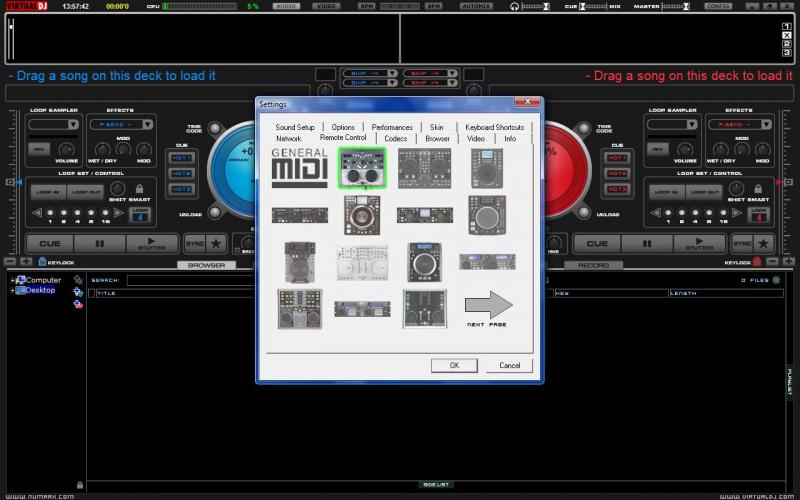800x500 pixels.
Task: Toggle right deck Time Code button
Action: (x=584, y=128)
